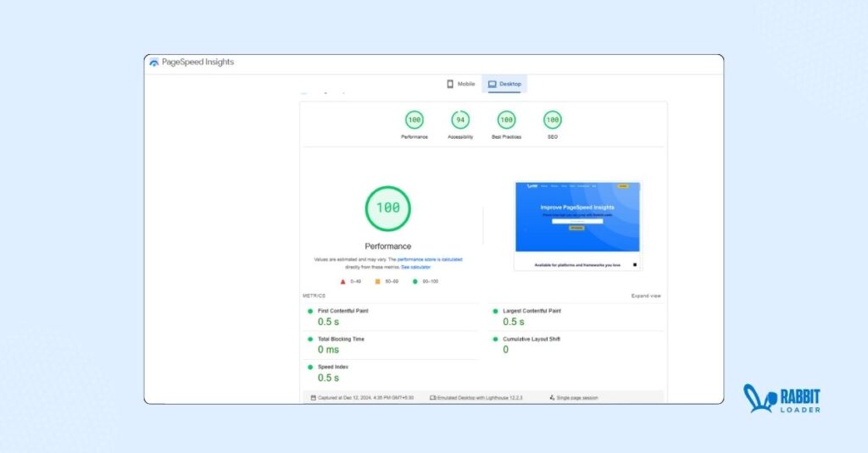Click the METRICS section heading
Image resolution: width=868 pixels, height=453 pixels.
click(x=314, y=296)
